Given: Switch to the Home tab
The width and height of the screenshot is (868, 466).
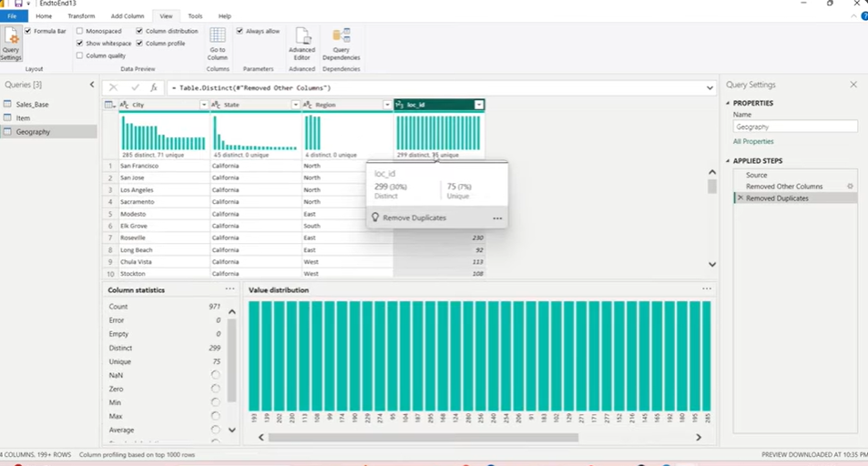Looking at the screenshot, I should tap(44, 16).
